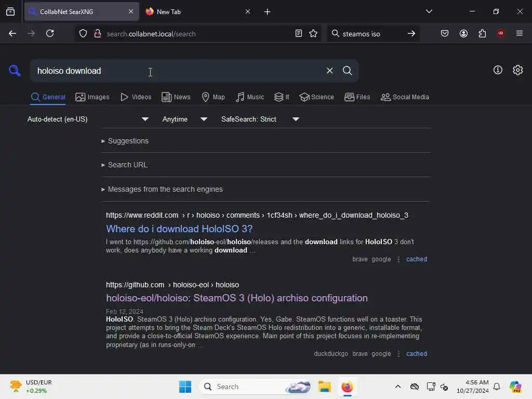The width and height of the screenshot is (532, 399).
Task: Open the USD/EUR widget
Action: pyautogui.click(x=31, y=387)
